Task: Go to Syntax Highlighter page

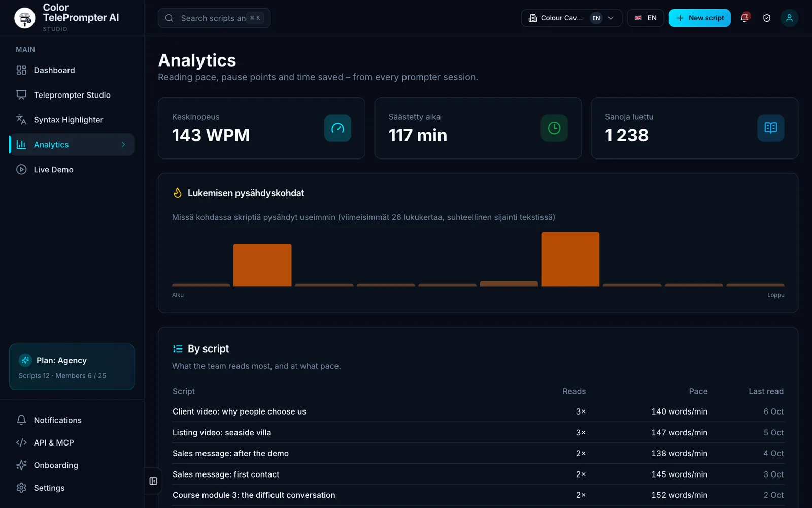Action: point(72,120)
